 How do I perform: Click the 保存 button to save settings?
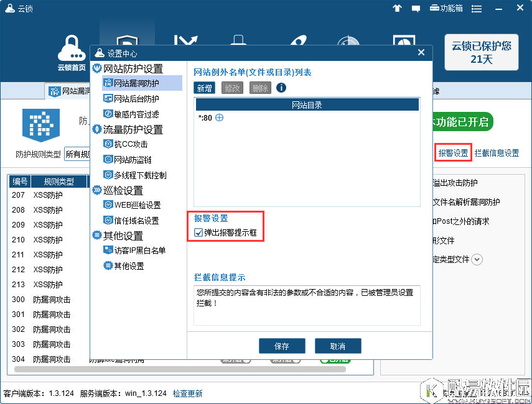tap(282, 346)
